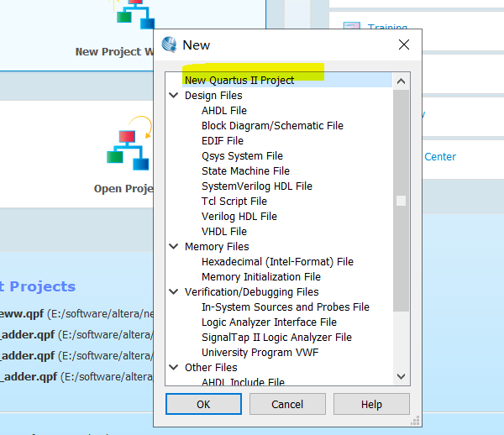Select State Machine File
Viewport: 504px width, 435px height.
point(245,171)
